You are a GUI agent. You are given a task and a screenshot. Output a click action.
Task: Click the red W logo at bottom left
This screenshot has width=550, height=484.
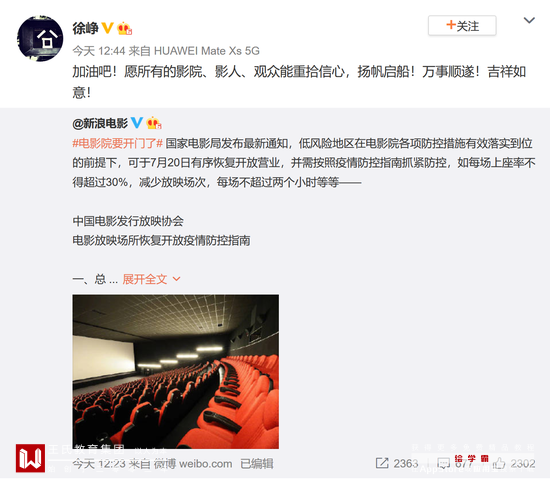tap(31, 458)
